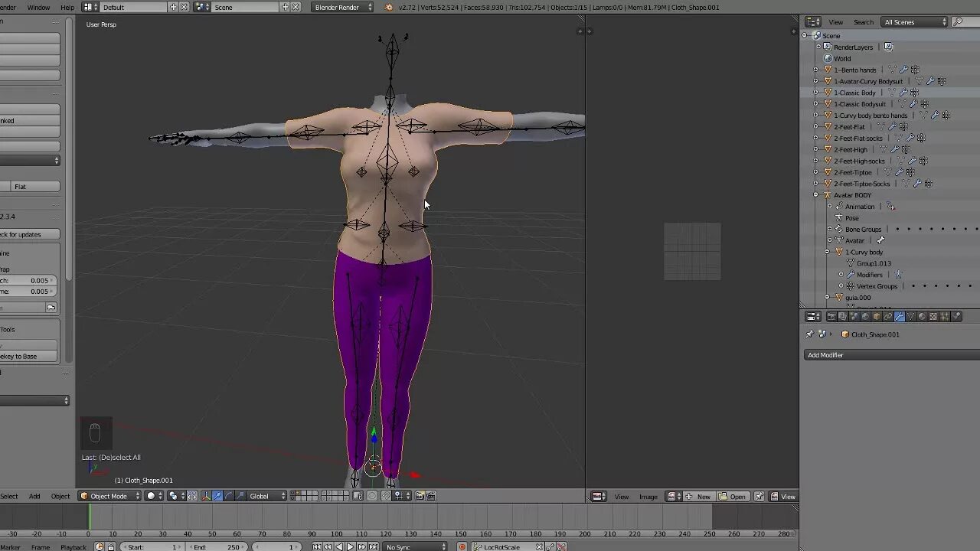Click the 3D manipulator axes toggle icon
The width and height of the screenshot is (980, 551).
tap(206, 496)
